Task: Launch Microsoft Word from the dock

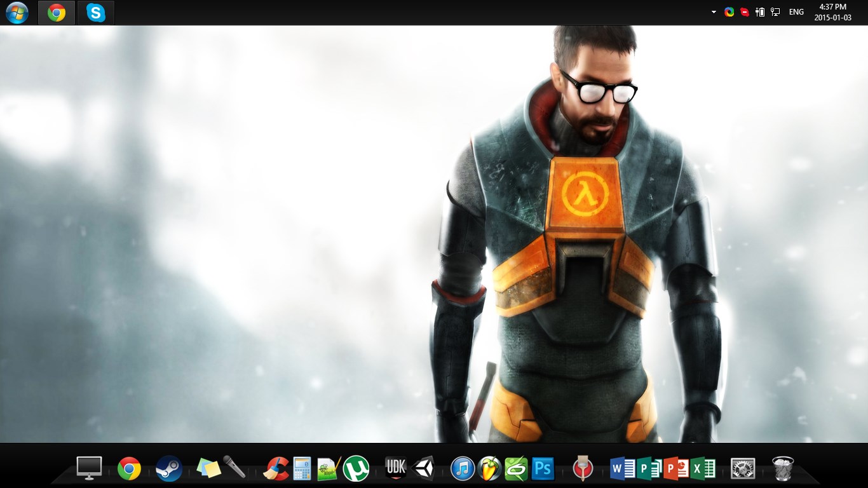Action: coord(623,469)
